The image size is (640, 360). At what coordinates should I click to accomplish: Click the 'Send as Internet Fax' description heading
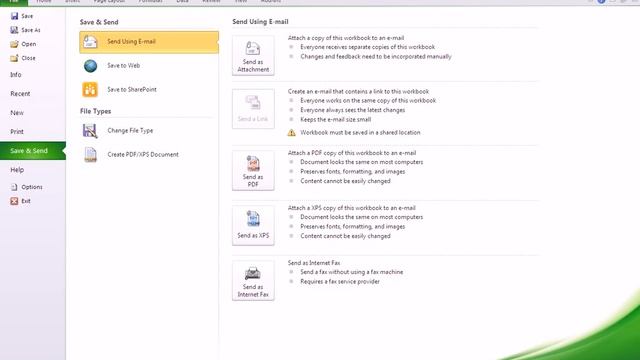click(314, 263)
